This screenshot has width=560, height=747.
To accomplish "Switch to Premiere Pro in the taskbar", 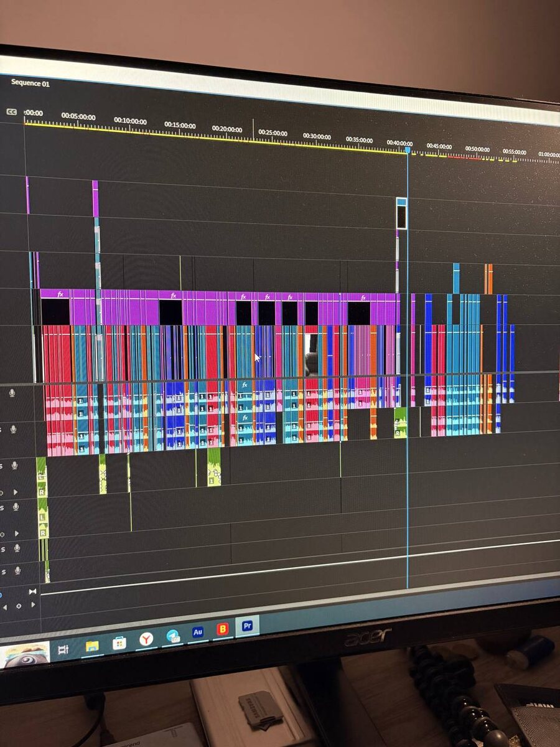I will pos(247,626).
